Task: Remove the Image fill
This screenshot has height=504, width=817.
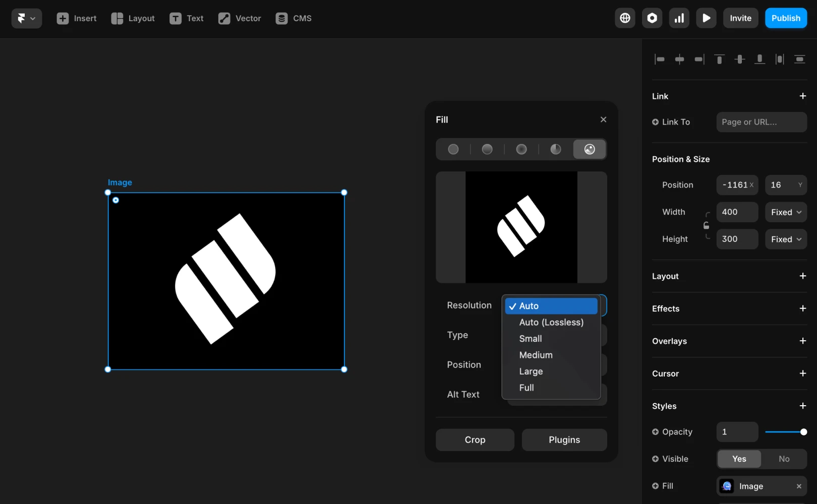Action: [799, 486]
